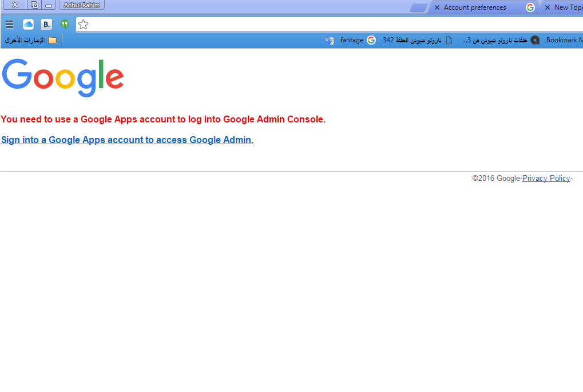Viewport: 583px width, 392px height.
Task: Click the Google favicon on Account preferences tab
Action: click(x=530, y=7)
